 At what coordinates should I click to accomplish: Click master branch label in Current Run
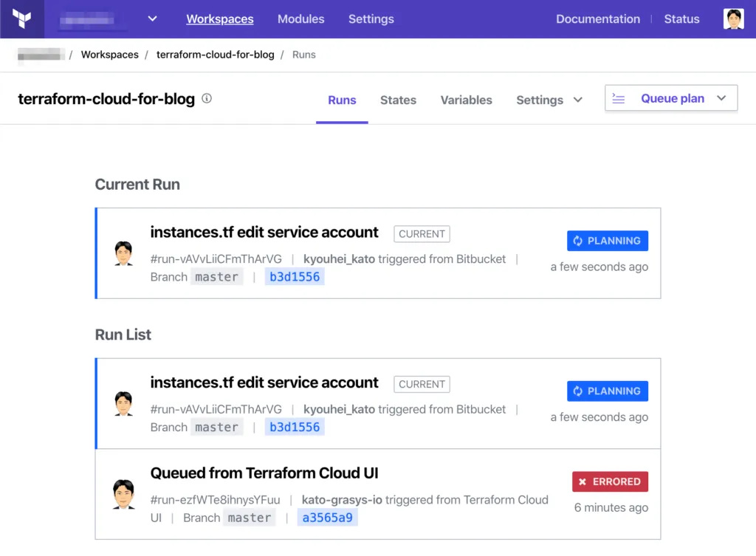[216, 277]
